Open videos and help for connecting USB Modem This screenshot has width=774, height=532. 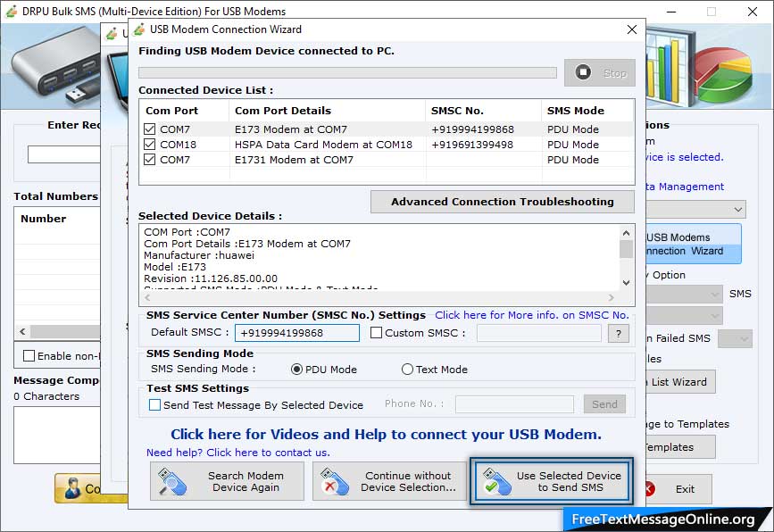click(x=386, y=435)
